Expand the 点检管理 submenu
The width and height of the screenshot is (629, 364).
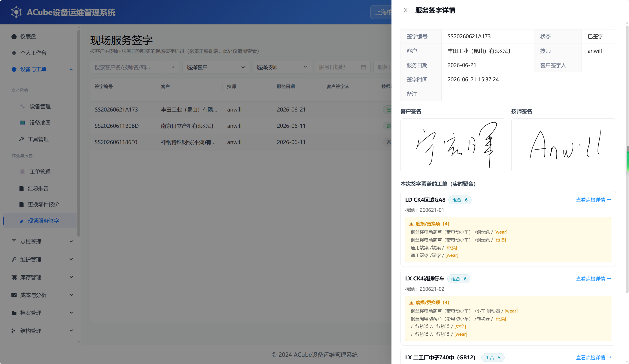(71, 241)
